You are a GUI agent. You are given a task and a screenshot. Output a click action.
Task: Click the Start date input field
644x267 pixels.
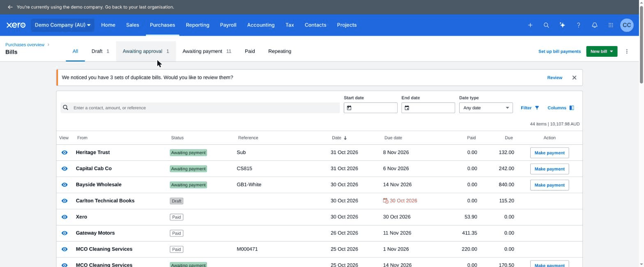(370, 108)
